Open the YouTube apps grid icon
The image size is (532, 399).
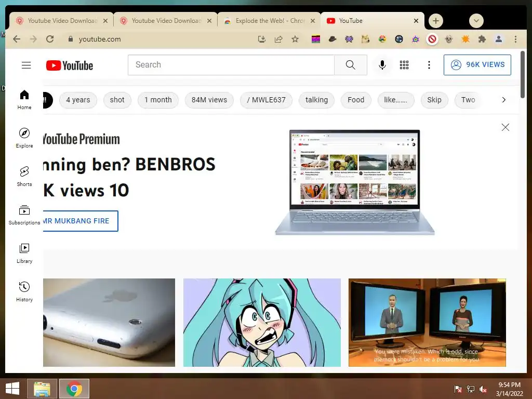(404, 65)
